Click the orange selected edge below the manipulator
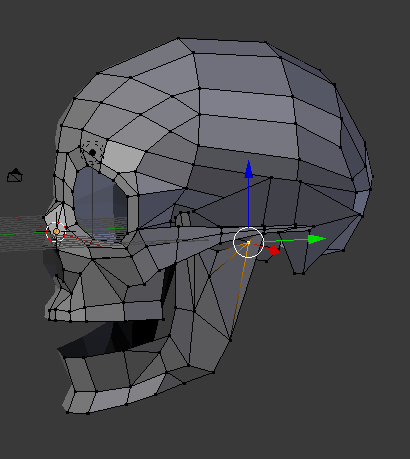This screenshot has width=410, height=459. tap(239, 290)
